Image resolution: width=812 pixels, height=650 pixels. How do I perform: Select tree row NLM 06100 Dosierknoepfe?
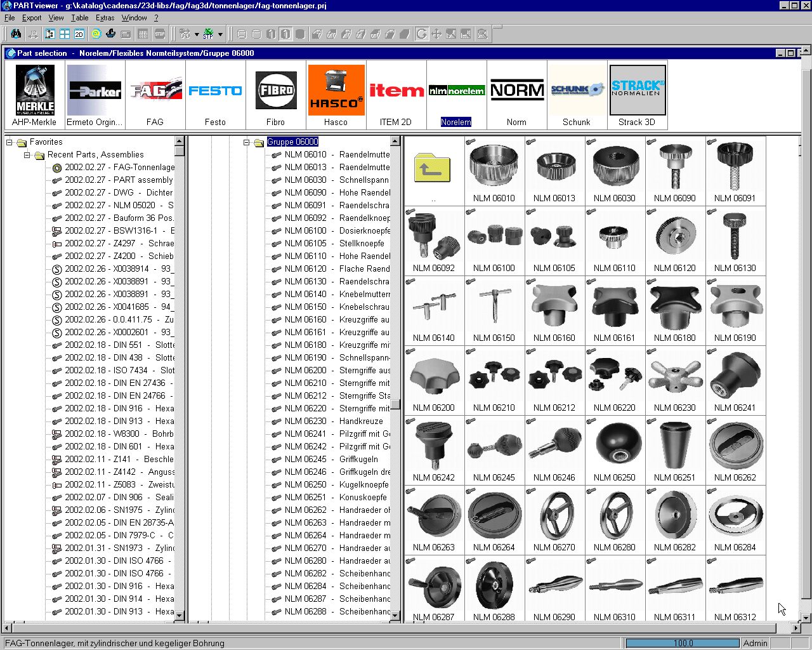pyautogui.click(x=330, y=230)
